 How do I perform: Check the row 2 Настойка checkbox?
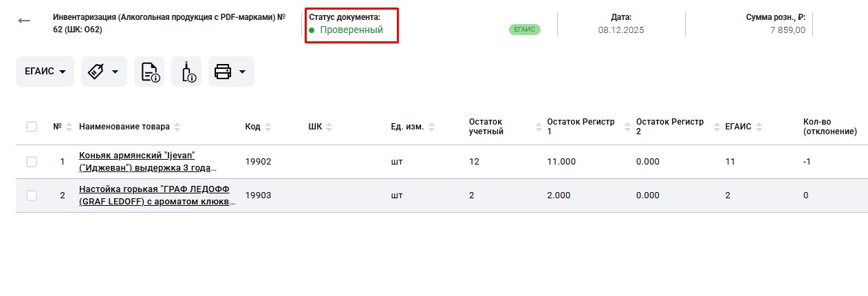32,195
